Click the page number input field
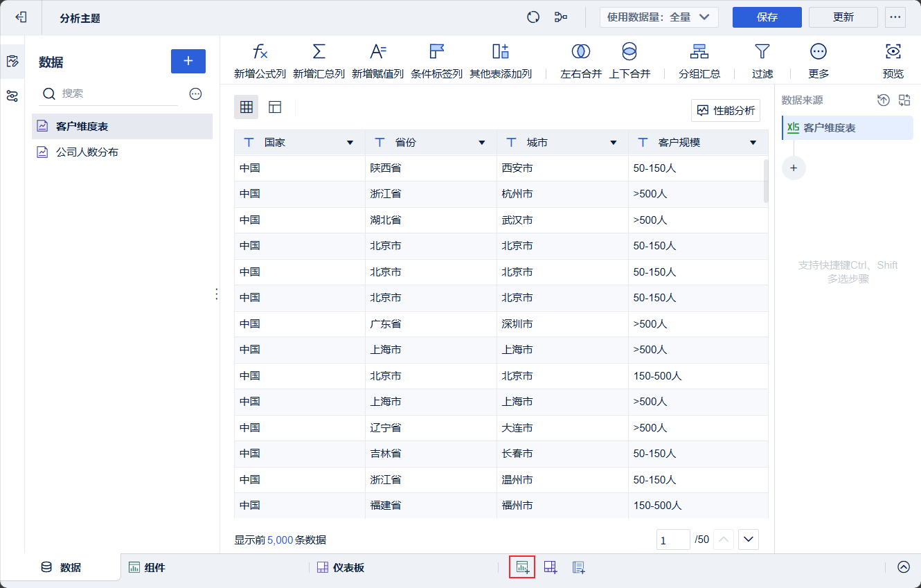Viewport: 921px width, 588px height. pos(673,540)
